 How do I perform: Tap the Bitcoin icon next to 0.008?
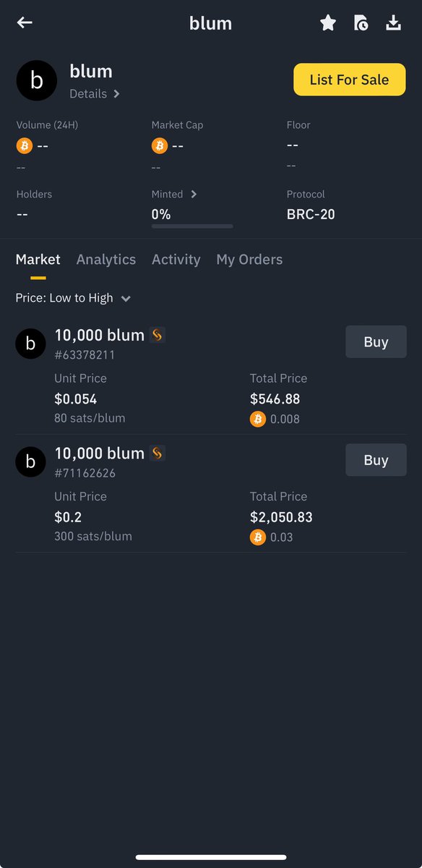[258, 419]
